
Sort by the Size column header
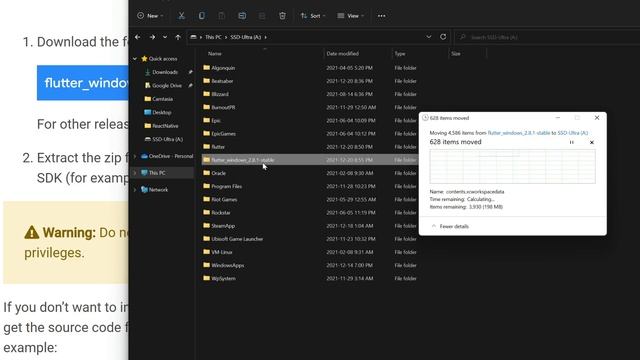pos(456,53)
